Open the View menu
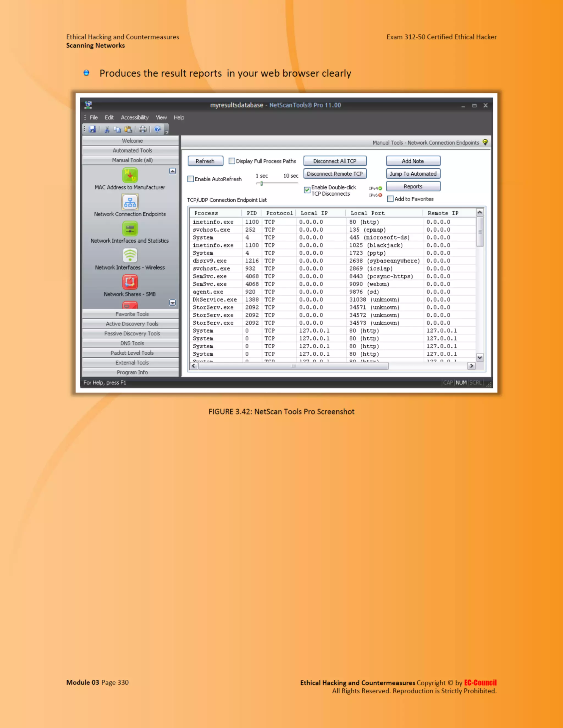 click(x=161, y=118)
